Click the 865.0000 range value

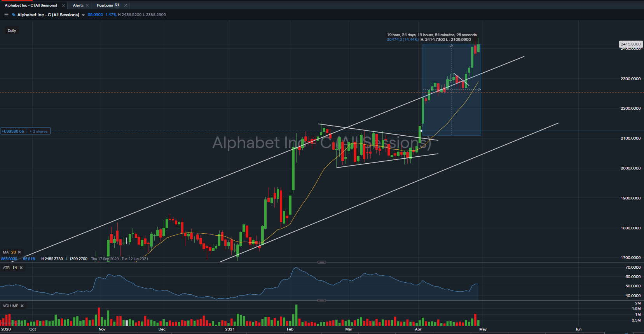(9, 259)
